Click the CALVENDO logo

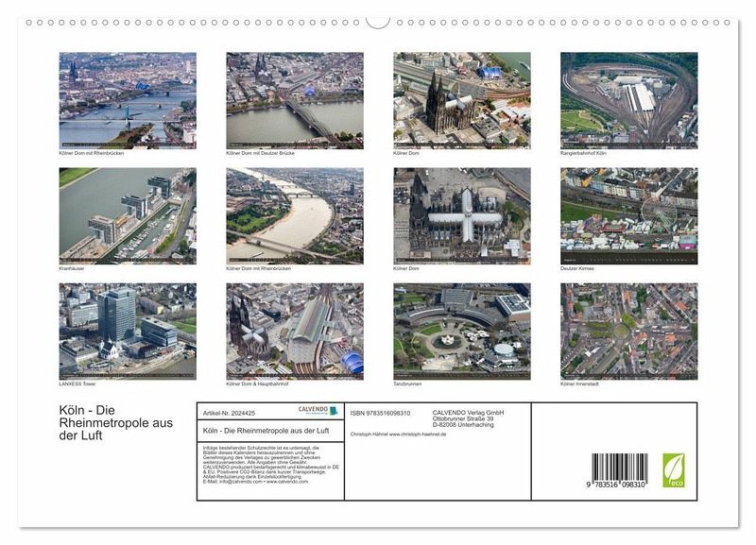point(318,410)
